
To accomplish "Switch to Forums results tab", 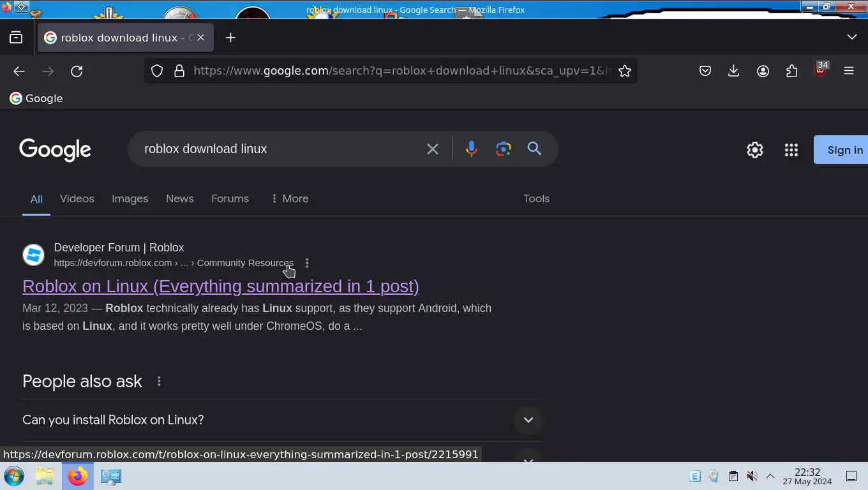I will click(230, 198).
